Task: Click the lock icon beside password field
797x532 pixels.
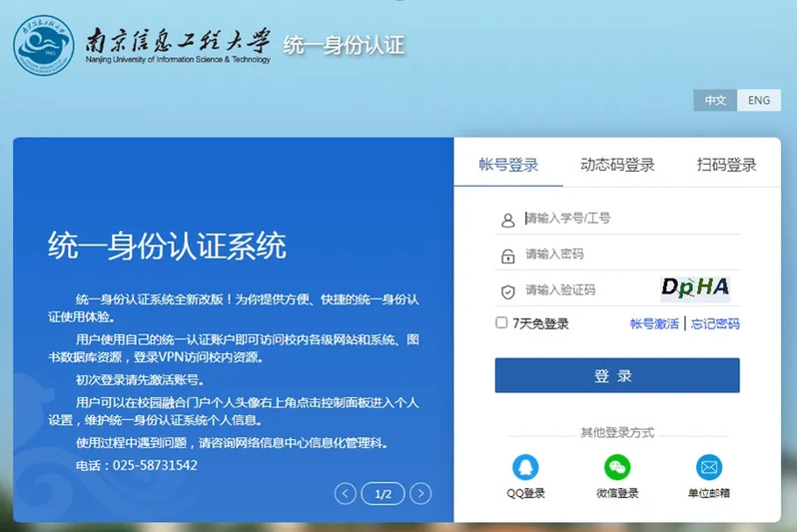Action: [x=507, y=256]
